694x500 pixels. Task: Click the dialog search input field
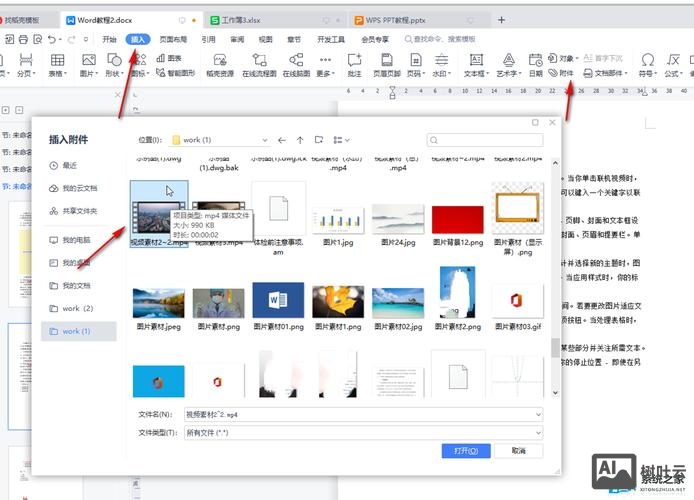point(485,140)
